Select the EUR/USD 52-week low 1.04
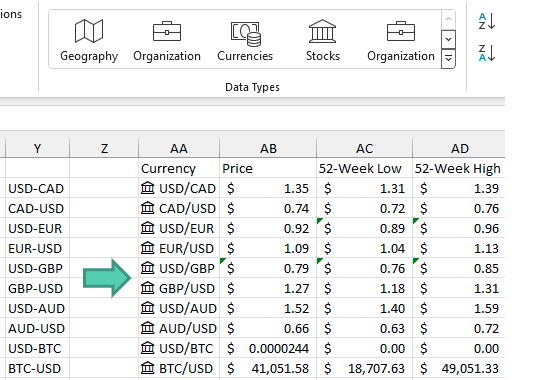Screen dimensions: 542x380 coord(364,249)
